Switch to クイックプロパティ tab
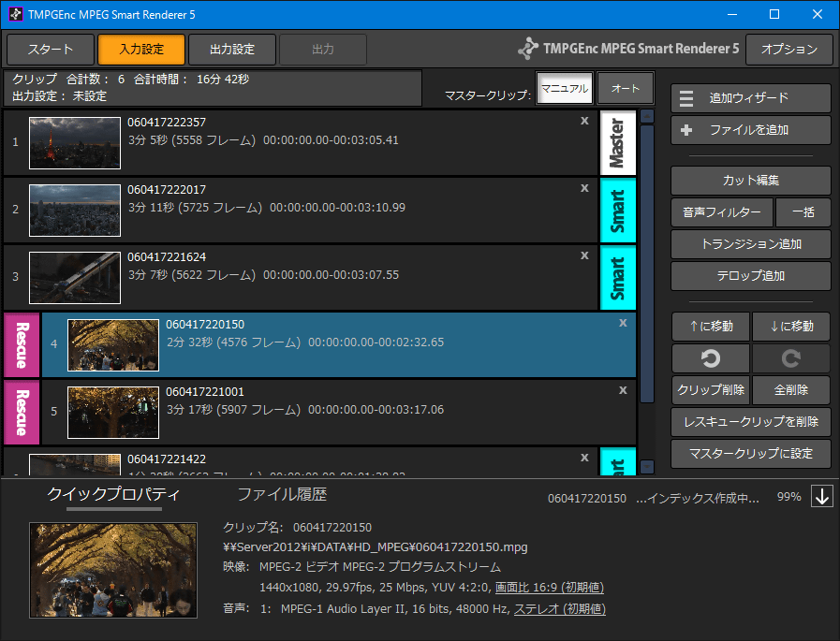840x641 pixels. pos(113,494)
